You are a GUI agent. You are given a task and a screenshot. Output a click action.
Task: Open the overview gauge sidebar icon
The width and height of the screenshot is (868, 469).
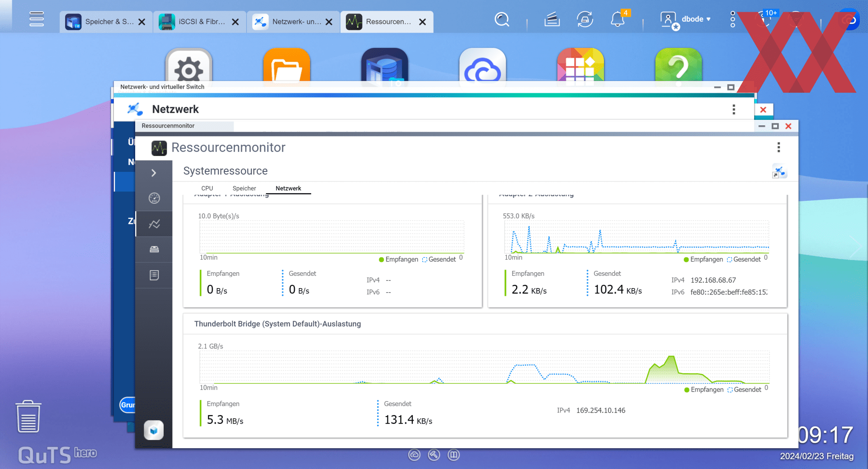(154, 198)
